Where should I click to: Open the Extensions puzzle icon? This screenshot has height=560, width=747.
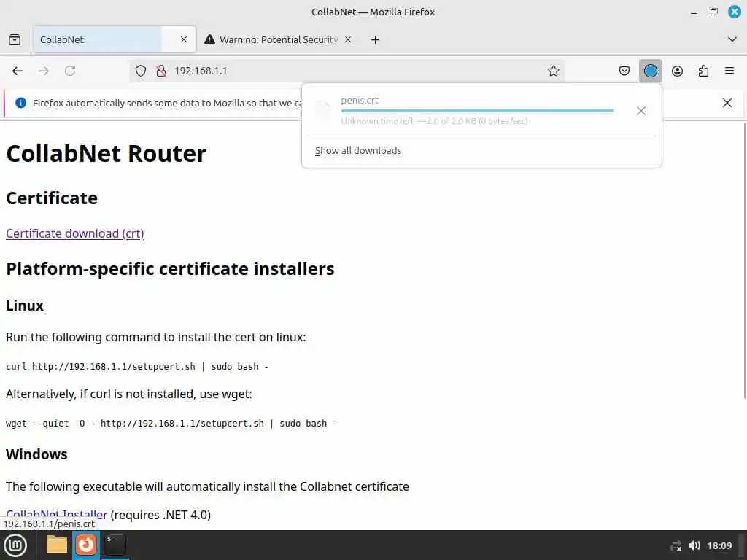click(703, 71)
